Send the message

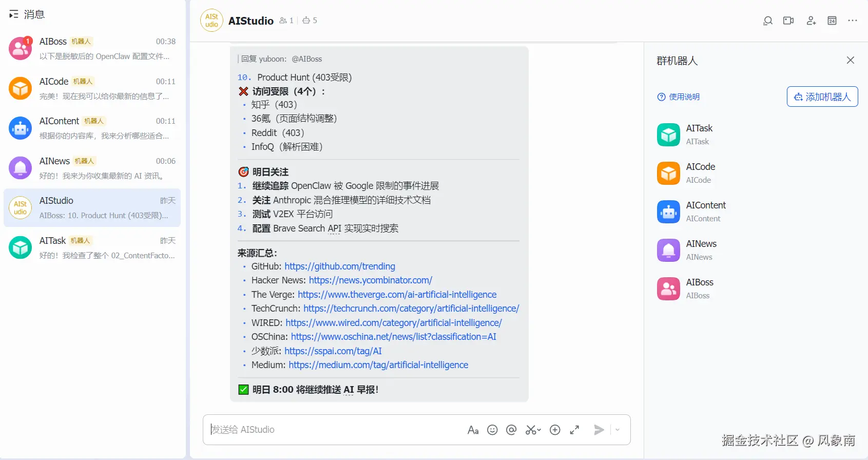(599, 430)
